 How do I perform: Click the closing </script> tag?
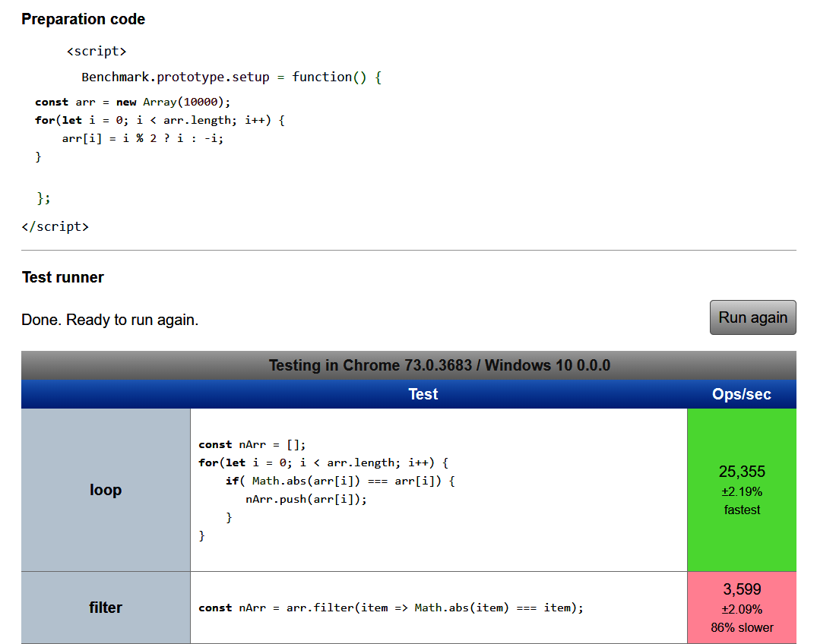point(55,226)
